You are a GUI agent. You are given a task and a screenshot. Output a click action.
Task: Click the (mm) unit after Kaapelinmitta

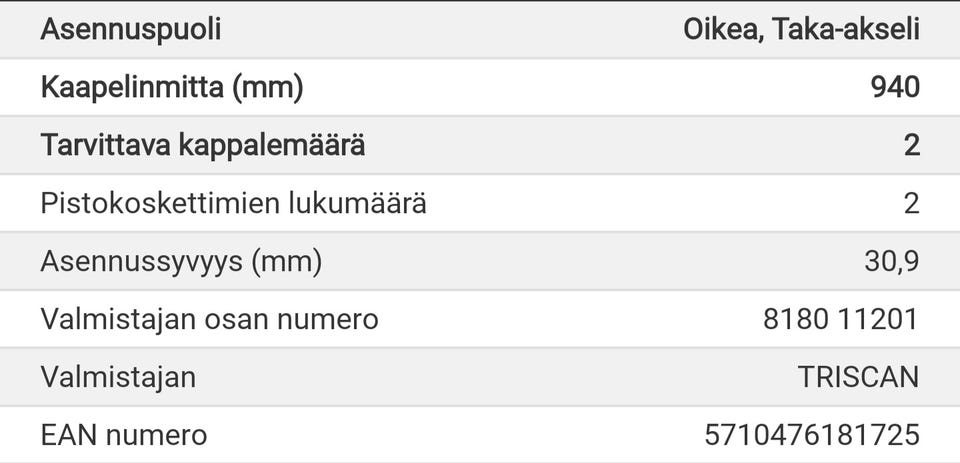[266, 87]
